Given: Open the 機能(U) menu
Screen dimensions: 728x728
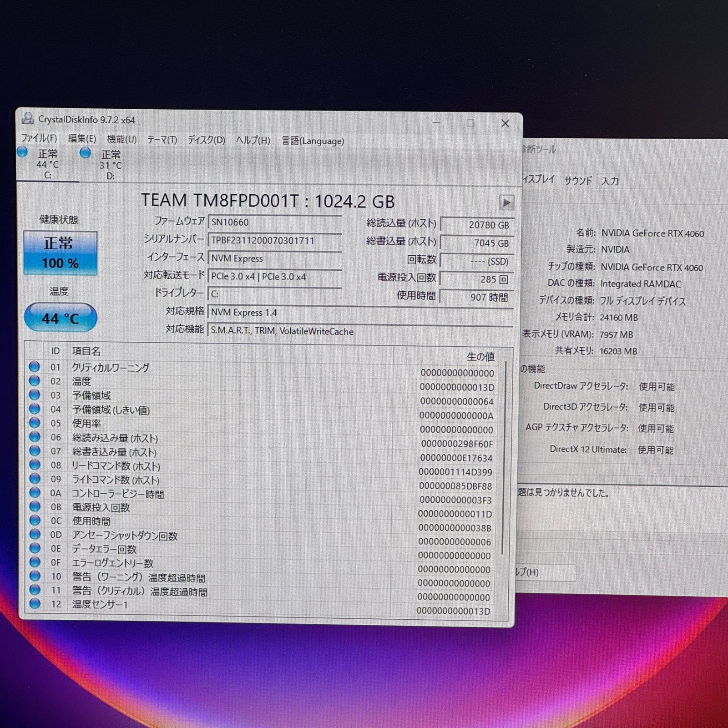Looking at the screenshot, I should [121, 139].
